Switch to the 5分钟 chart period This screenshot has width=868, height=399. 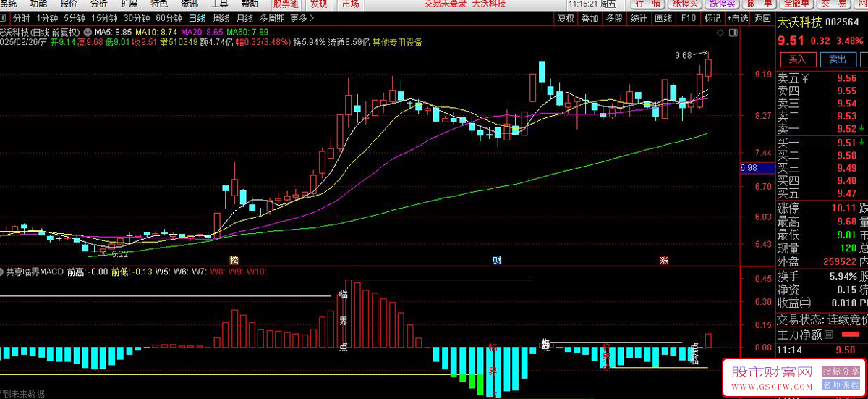[74, 19]
